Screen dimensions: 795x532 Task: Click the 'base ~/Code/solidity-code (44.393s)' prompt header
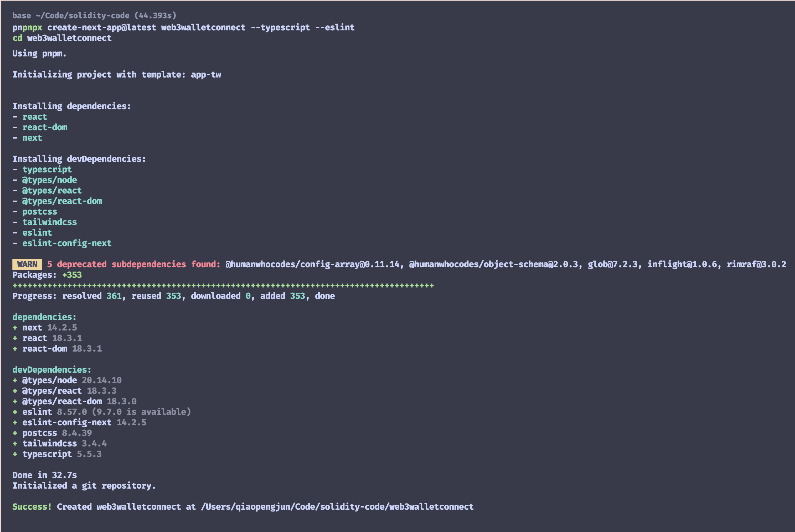pos(94,16)
